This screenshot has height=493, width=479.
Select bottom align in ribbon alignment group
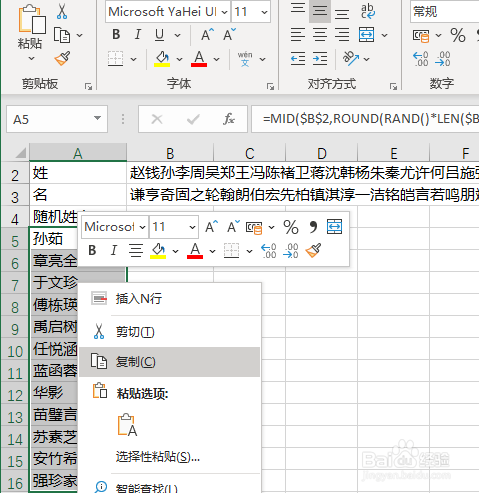coord(342,13)
